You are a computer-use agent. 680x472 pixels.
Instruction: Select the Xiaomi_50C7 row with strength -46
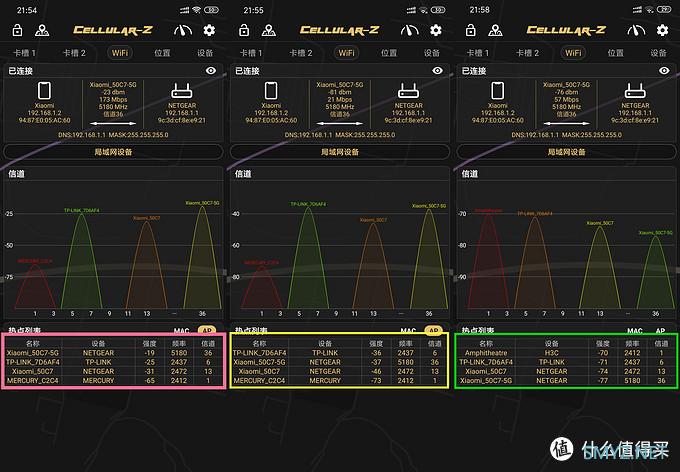pyautogui.click(x=340, y=371)
